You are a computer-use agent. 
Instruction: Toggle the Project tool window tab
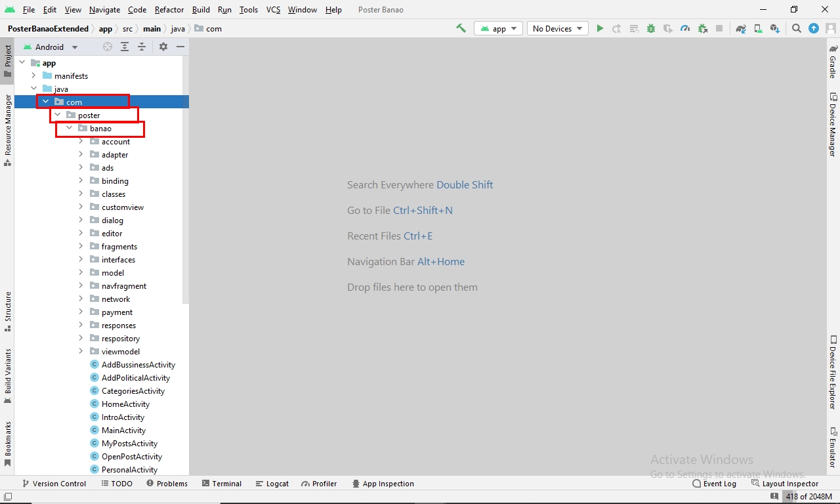8,60
